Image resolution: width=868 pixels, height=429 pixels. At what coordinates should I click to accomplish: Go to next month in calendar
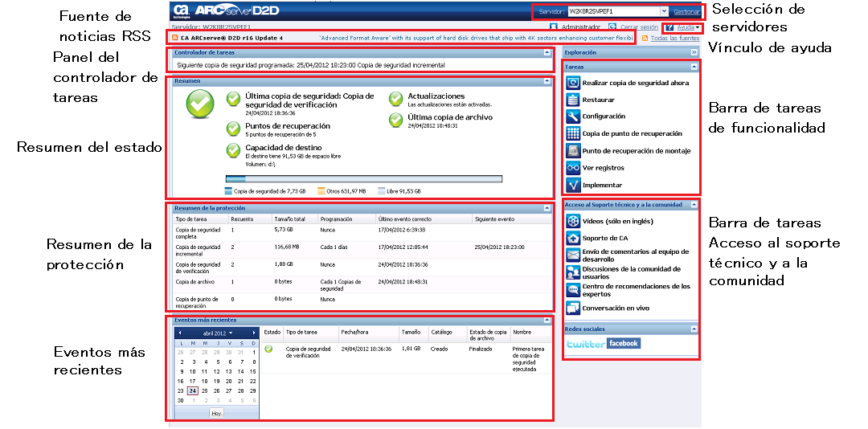tap(255, 333)
